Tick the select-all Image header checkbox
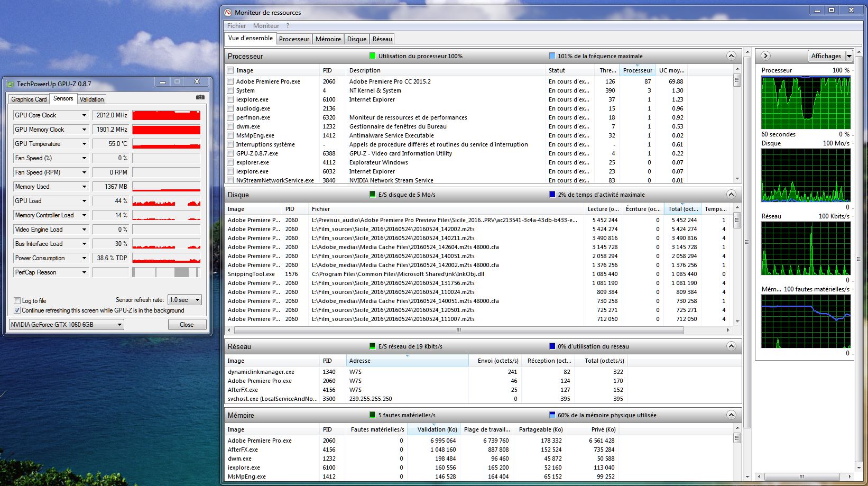Viewport: 868px width, 486px height. click(x=230, y=70)
